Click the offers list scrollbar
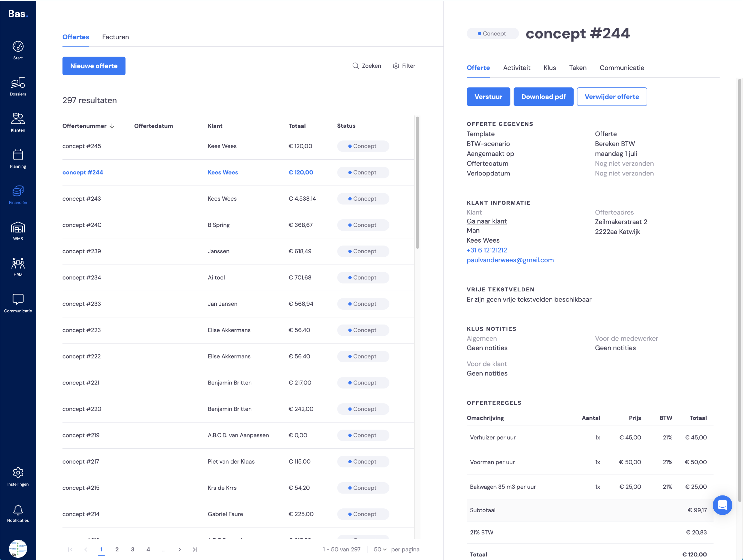The width and height of the screenshot is (743, 560). click(x=417, y=182)
